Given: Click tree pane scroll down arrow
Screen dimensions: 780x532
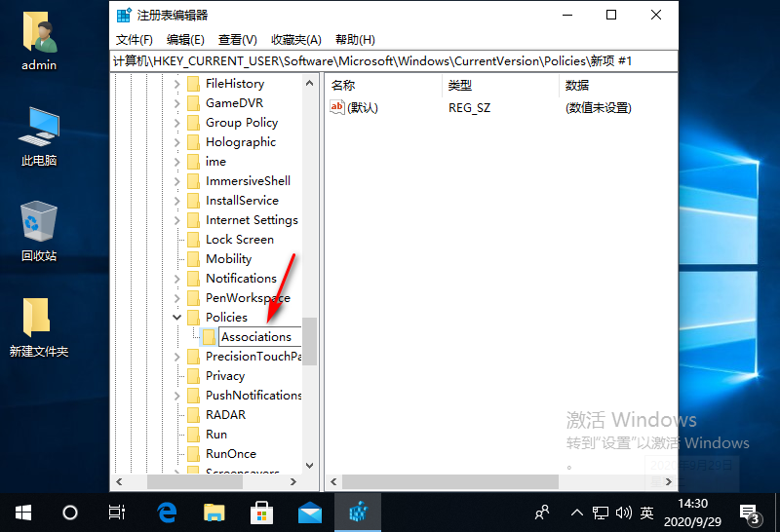Looking at the screenshot, I should [309, 466].
